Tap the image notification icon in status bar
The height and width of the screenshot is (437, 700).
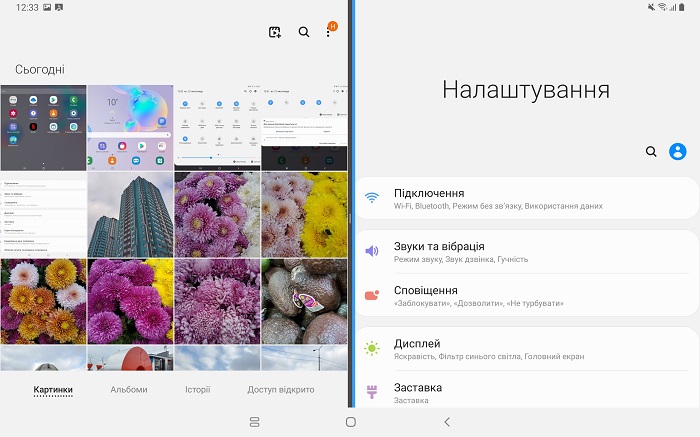point(47,7)
